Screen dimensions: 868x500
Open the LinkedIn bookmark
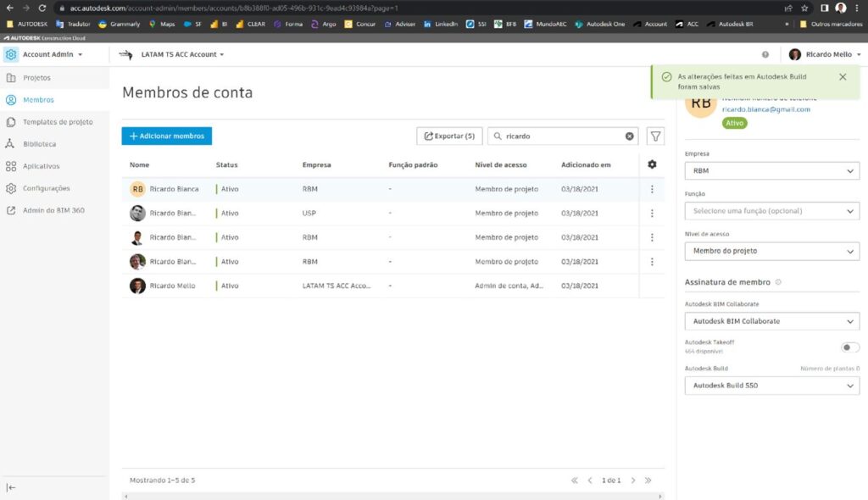click(441, 24)
